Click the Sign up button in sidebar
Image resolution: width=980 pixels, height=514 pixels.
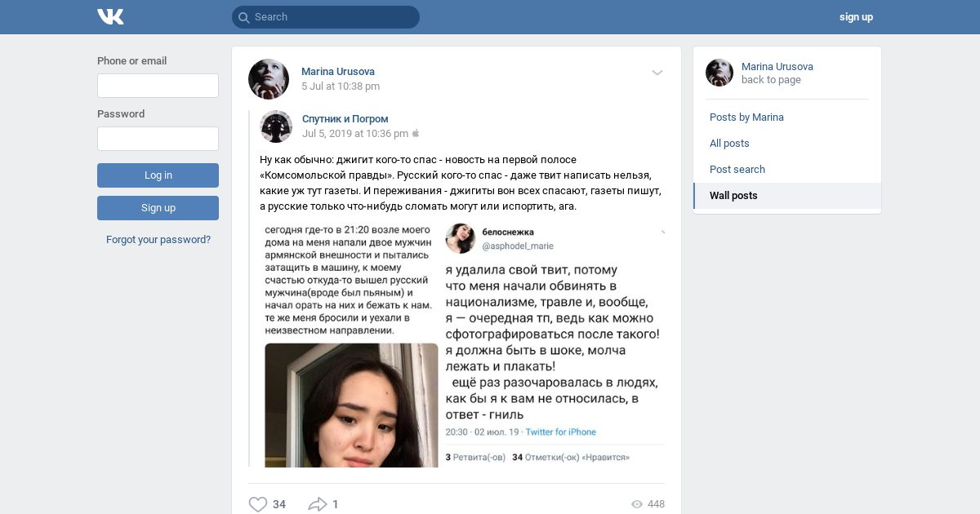pos(158,208)
